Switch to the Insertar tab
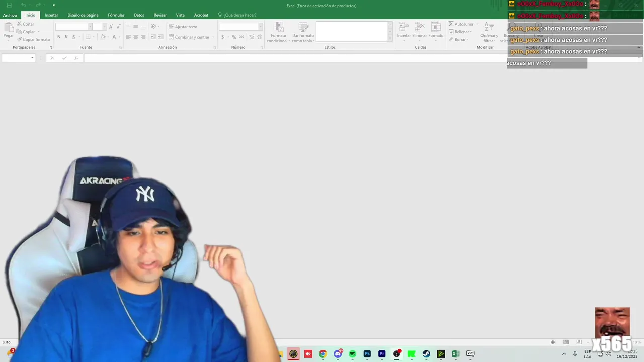644x362 pixels. coord(51,15)
